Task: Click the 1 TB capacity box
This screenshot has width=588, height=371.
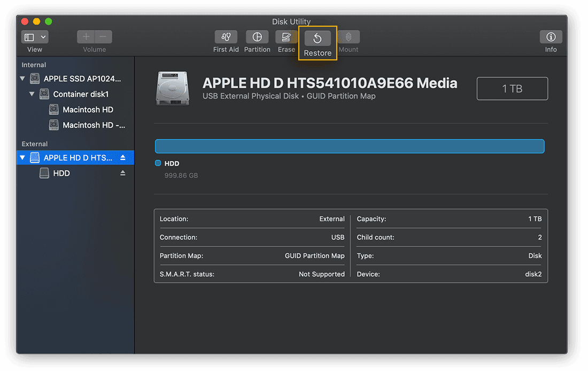Action: (512, 89)
